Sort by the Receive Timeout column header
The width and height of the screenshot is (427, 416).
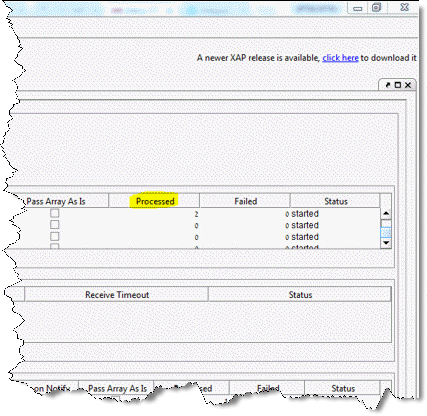click(x=117, y=295)
